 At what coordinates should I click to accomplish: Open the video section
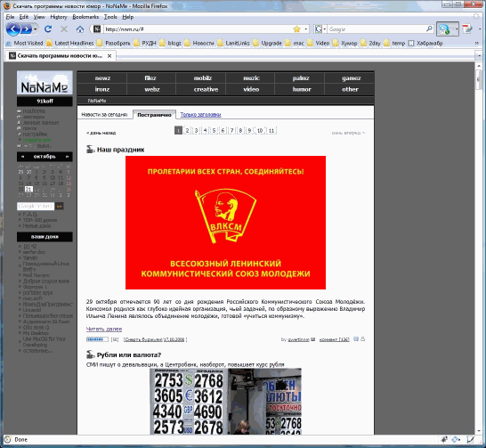251,89
